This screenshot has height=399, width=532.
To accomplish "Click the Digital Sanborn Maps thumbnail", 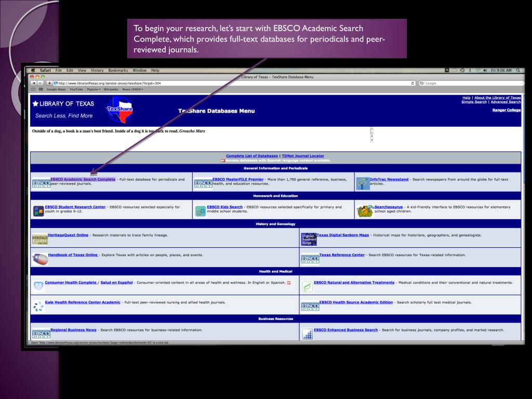I will point(309,239).
